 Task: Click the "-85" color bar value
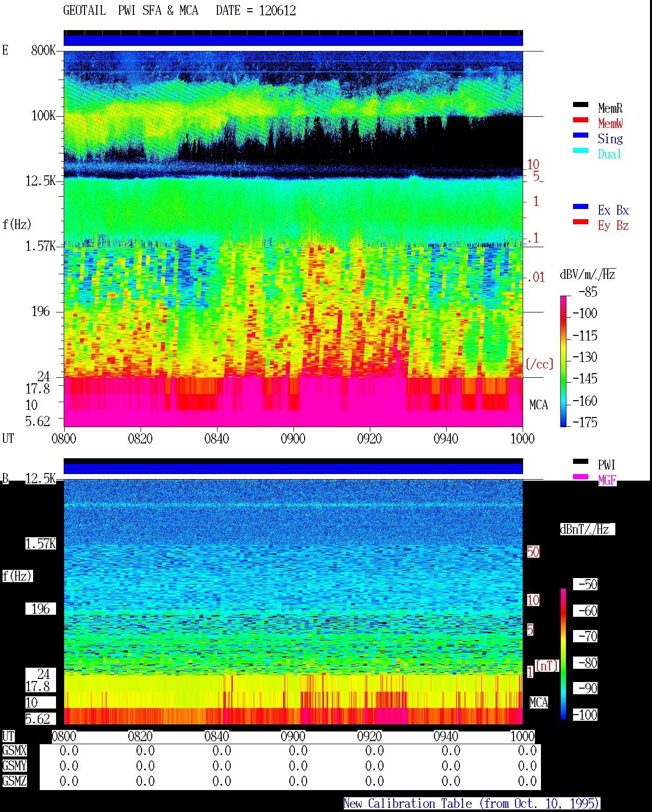point(588,292)
